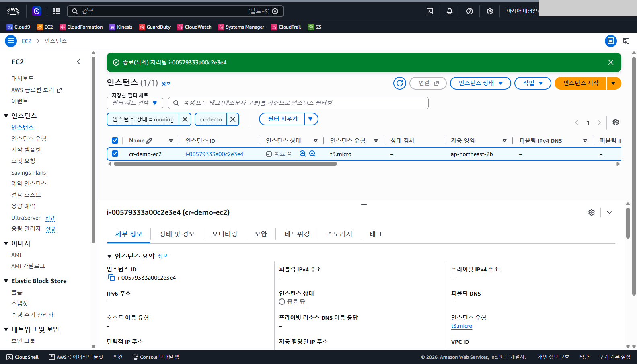The height and width of the screenshot is (364, 637).
Task: Zoom in filter icon for instance state
Action: point(303,154)
